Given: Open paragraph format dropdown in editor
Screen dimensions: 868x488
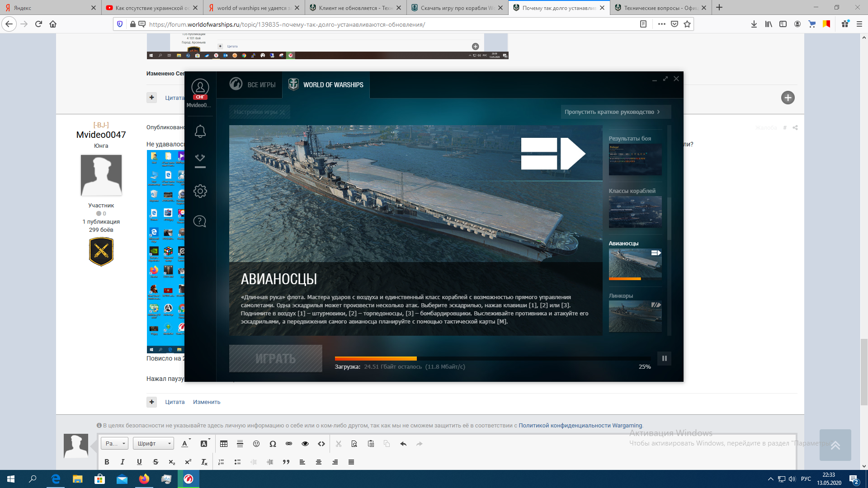Looking at the screenshot, I should (114, 444).
